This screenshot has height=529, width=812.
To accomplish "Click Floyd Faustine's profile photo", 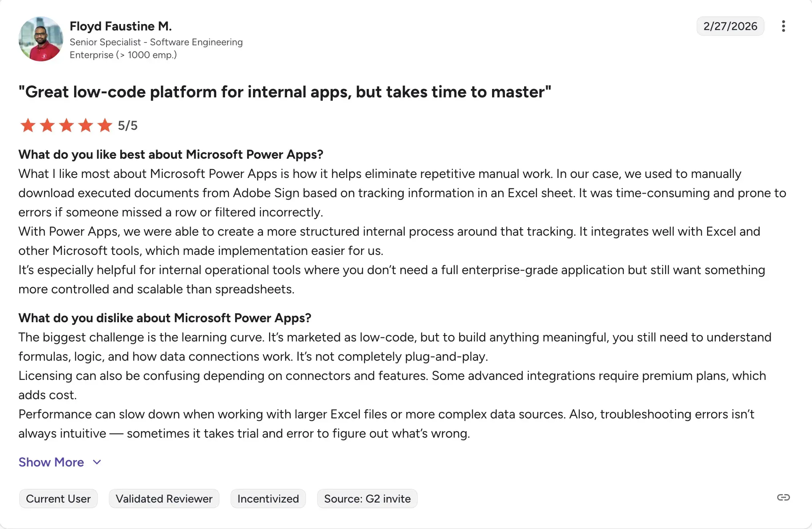I will click(x=40, y=39).
